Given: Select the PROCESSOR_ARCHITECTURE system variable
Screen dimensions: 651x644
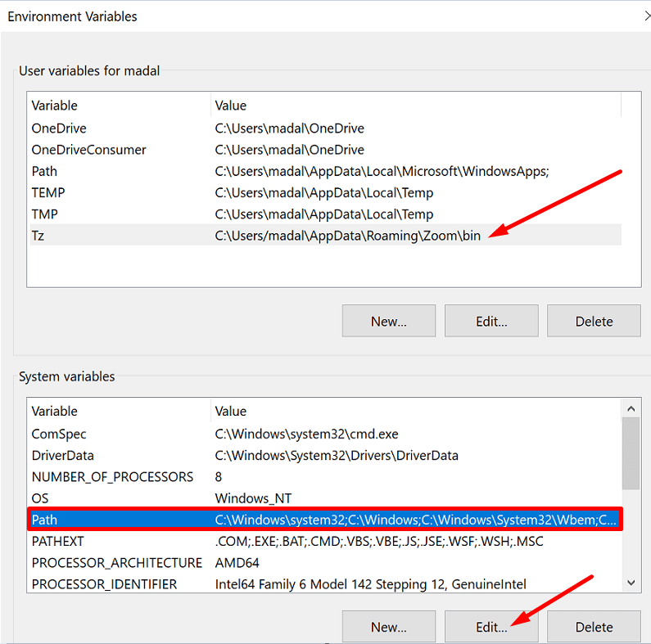Looking at the screenshot, I should tap(326, 563).
